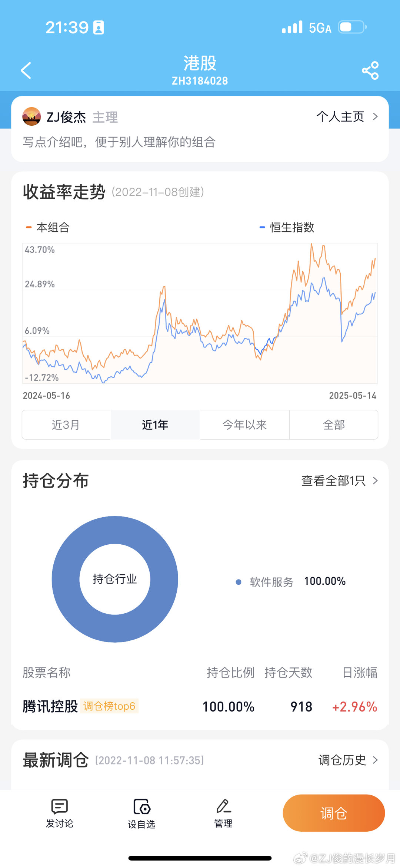Image resolution: width=400 pixels, height=868 pixels.
Task: Toggle the 软件服务 legend dot
Action: pos(239,582)
